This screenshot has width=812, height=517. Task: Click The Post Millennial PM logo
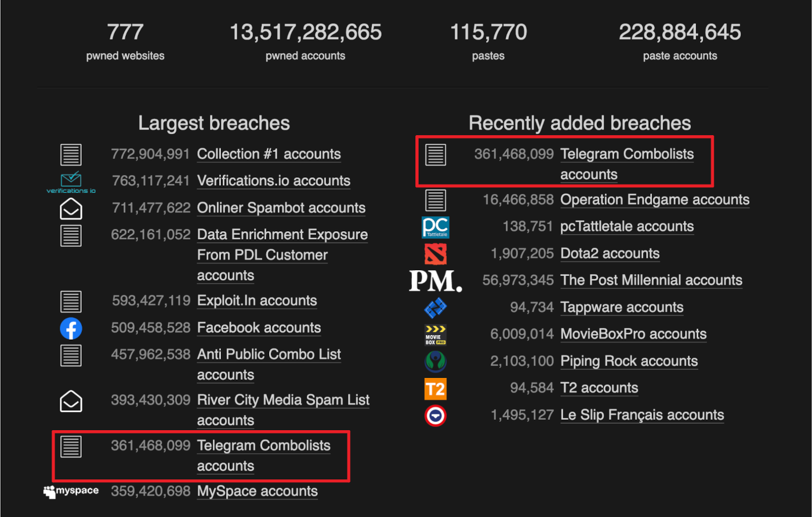[436, 281]
